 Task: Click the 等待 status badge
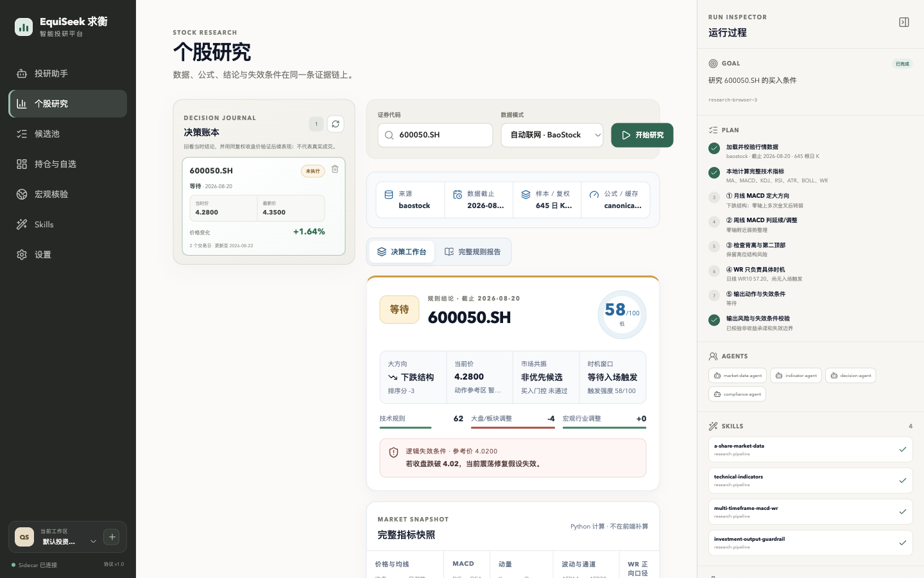point(399,310)
